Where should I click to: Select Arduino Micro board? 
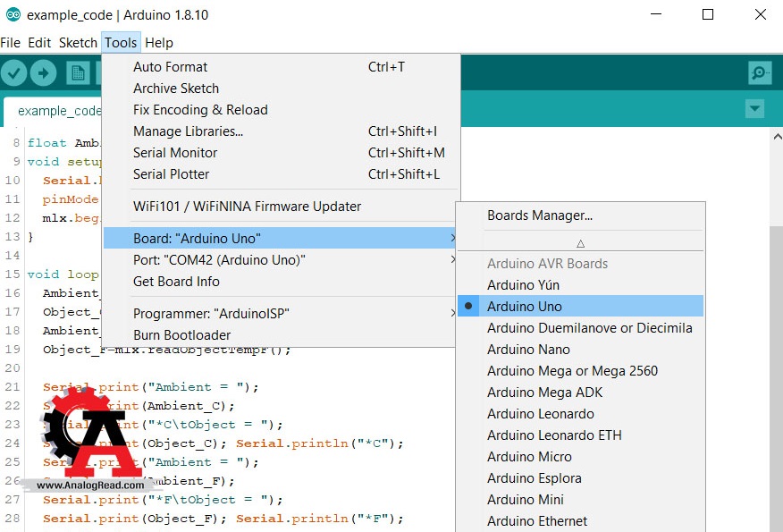tap(580, 457)
